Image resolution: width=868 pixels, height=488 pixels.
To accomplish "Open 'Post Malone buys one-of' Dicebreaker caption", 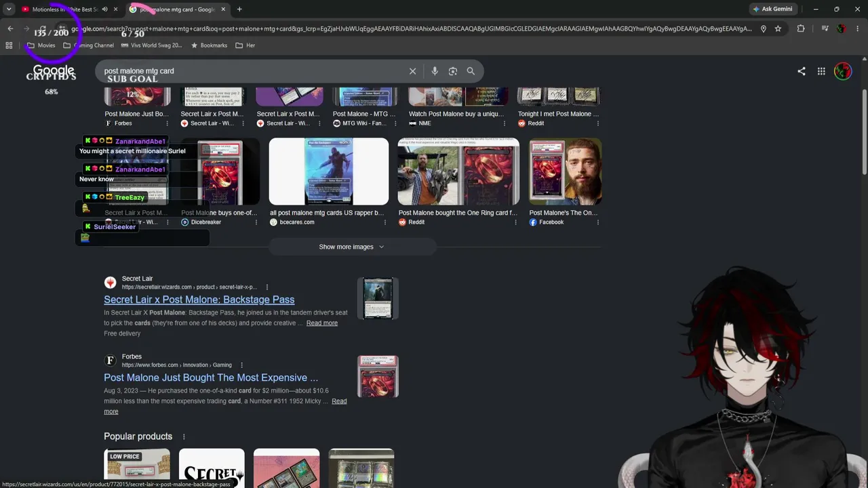I will click(x=219, y=213).
